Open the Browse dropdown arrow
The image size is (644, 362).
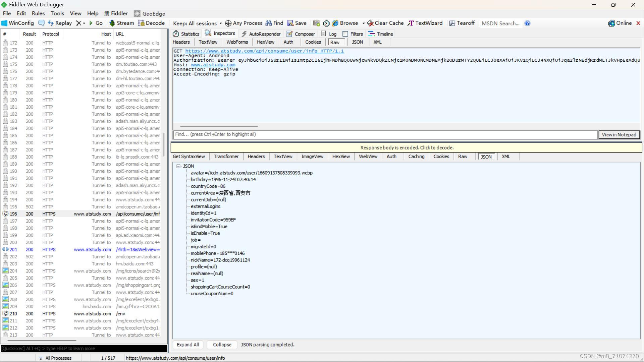point(363,23)
